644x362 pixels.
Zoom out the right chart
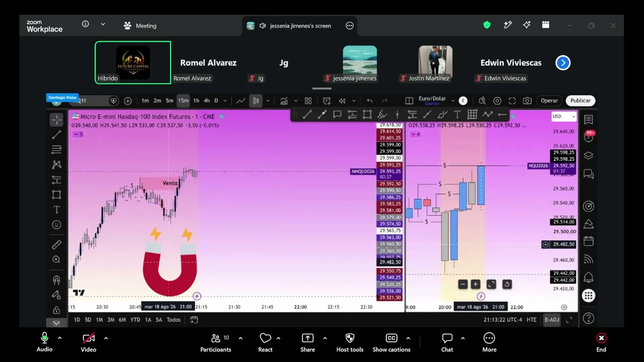462,285
